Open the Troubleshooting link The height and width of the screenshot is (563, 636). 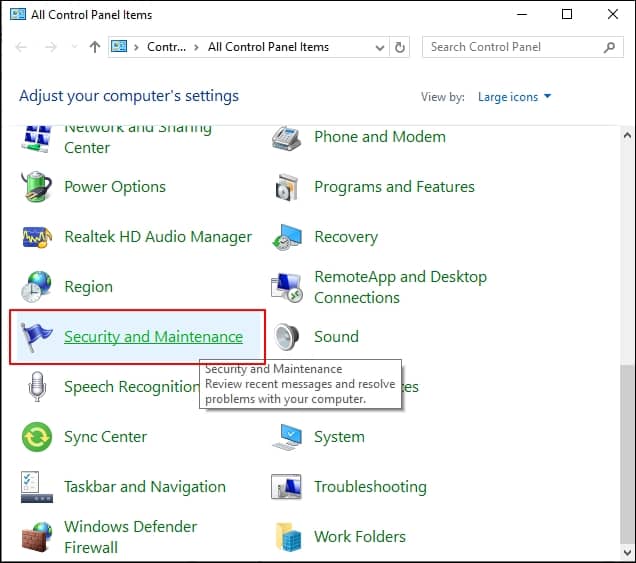pyautogui.click(x=370, y=487)
